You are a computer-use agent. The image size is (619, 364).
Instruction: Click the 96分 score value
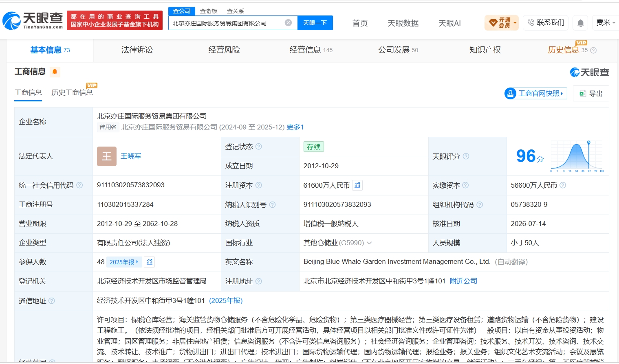[529, 156]
